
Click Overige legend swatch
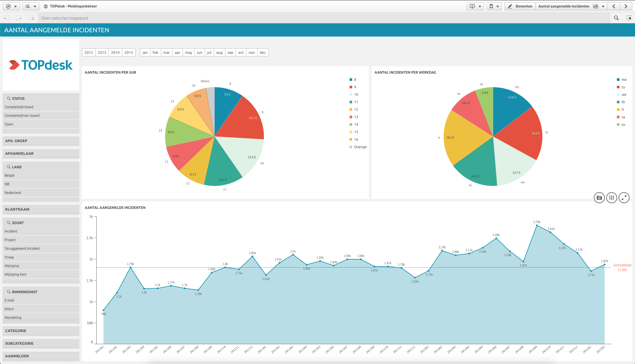[351, 147]
